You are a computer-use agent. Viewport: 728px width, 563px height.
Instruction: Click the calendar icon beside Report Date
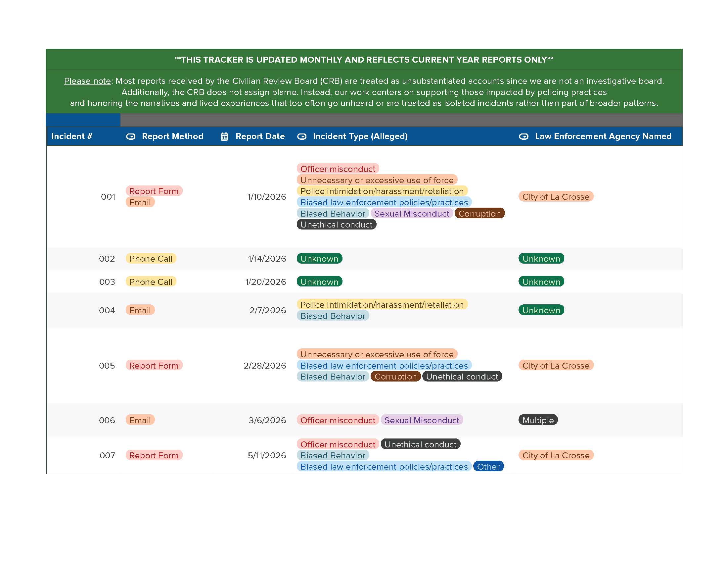pyautogui.click(x=224, y=136)
